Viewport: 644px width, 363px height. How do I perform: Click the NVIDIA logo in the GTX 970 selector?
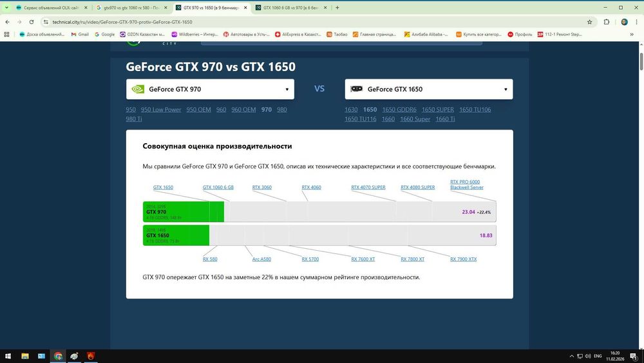point(138,89)
